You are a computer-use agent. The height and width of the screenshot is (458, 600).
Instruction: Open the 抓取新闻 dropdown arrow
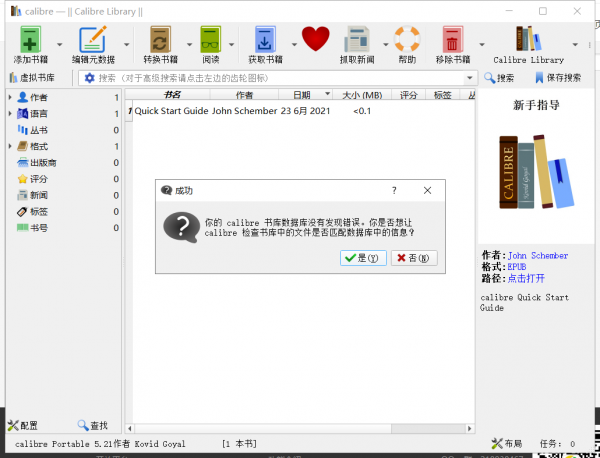pyautogui.click(x=386, y=45)
